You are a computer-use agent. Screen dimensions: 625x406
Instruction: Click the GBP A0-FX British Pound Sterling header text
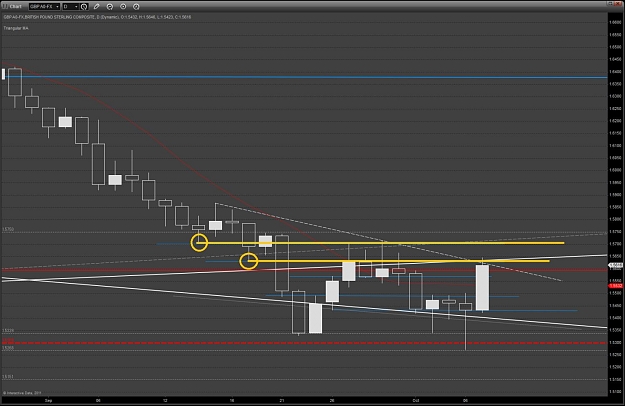[x=97, y=17]
